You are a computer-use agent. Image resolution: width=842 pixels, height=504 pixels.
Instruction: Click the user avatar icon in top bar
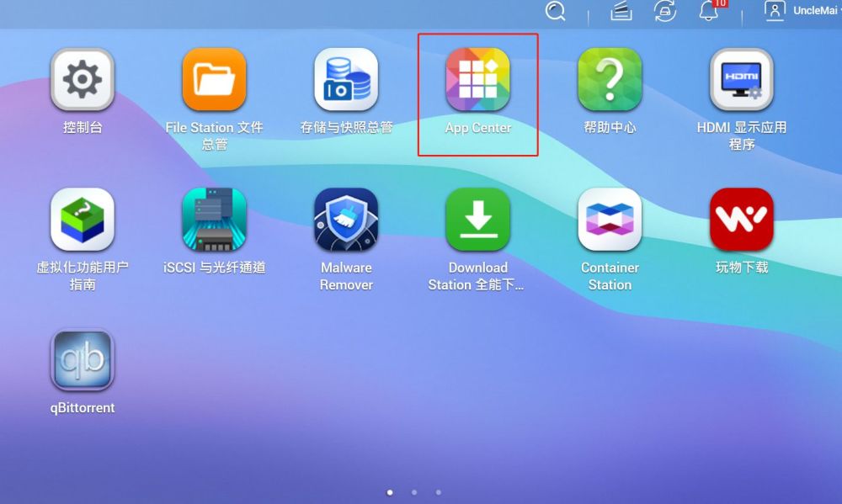point(775,11)
